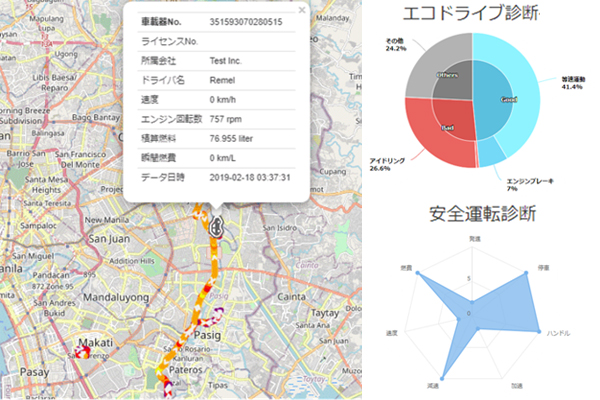Image resolution: width=600 pixels, height=400 pixels.
Task: Click the radar point at ハンドル axis
Action: pyautogui.click(x=539, y=331)
